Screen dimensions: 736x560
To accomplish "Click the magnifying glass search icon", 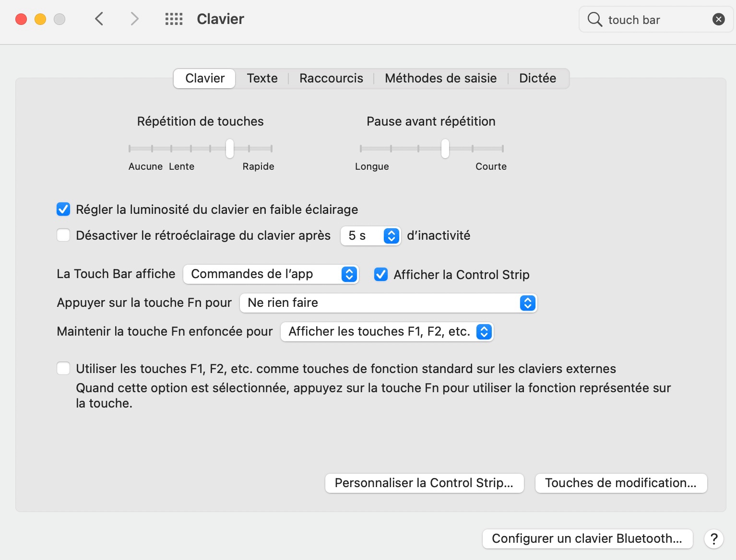I will (x=594, y=20).
